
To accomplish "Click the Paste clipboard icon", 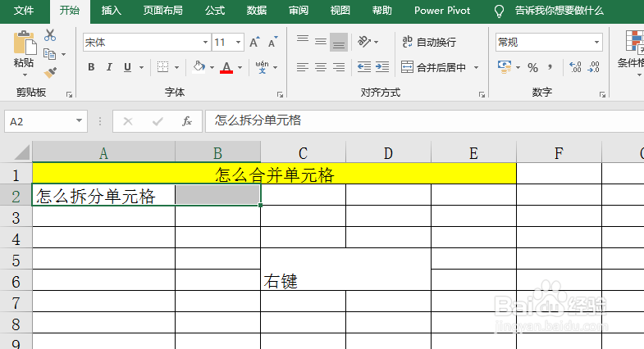I will (x=24, y=43).
